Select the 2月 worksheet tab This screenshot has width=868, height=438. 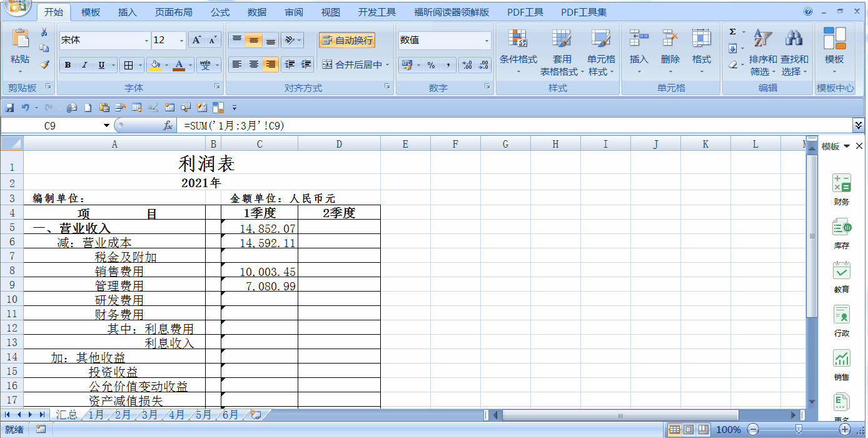click(122, 414)
